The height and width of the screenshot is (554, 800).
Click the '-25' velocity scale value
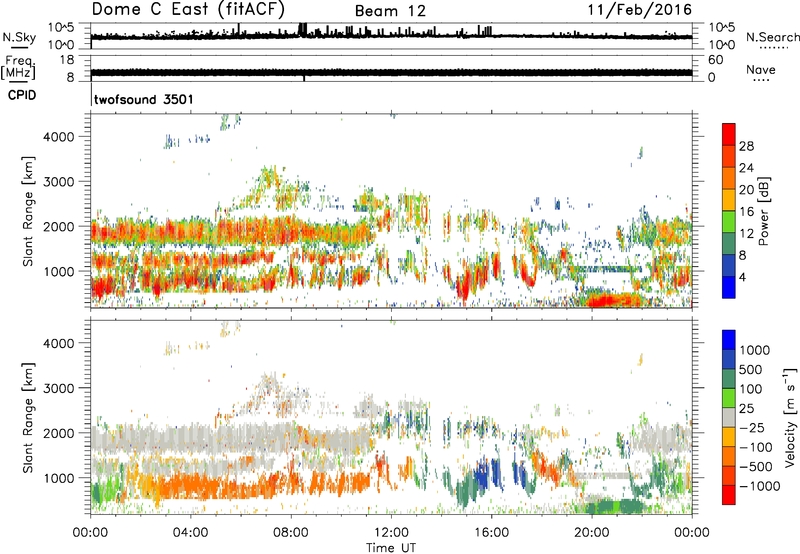tap(752, 428)
